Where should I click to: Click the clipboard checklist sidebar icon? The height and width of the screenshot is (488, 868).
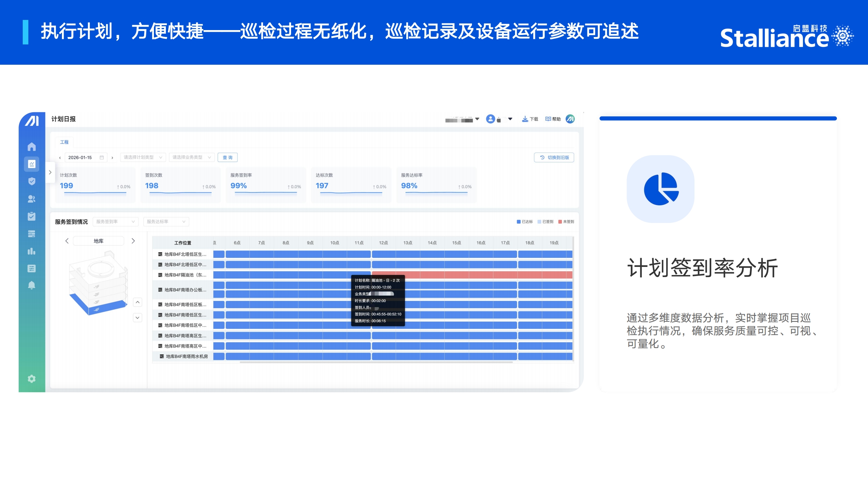31,216
